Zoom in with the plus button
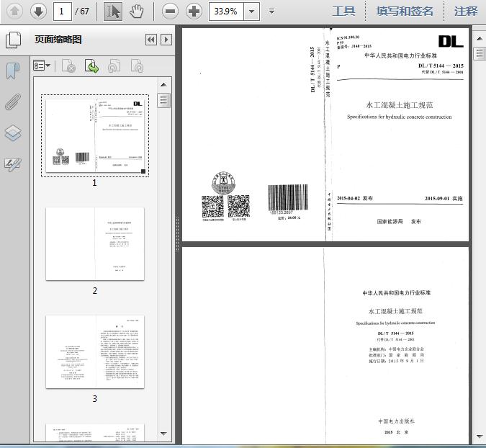This screenshot has height=448, width=486. 194,11
